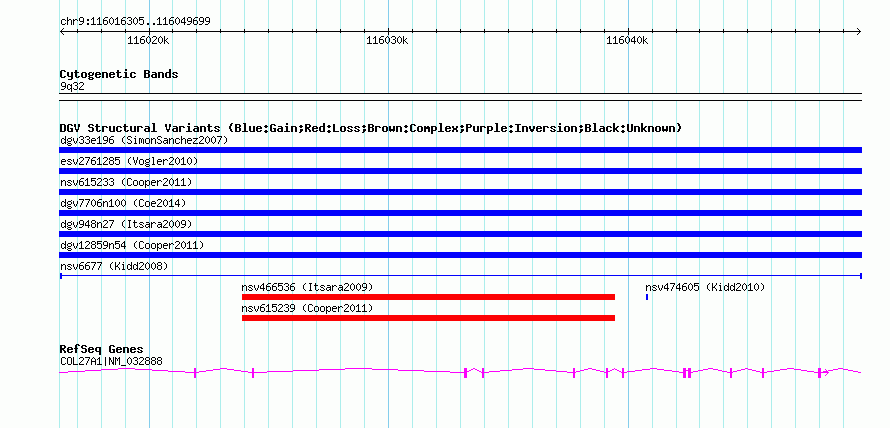Click the 116040k ruler tick label
Image resolution: width=890 pixels, height=428 pixels.
(x=628, y=41)
